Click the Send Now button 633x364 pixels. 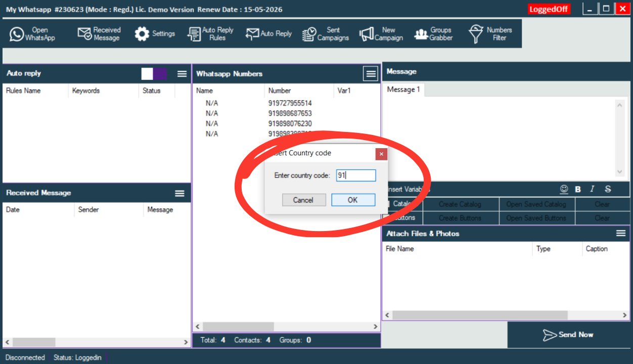tap(569, 335)
